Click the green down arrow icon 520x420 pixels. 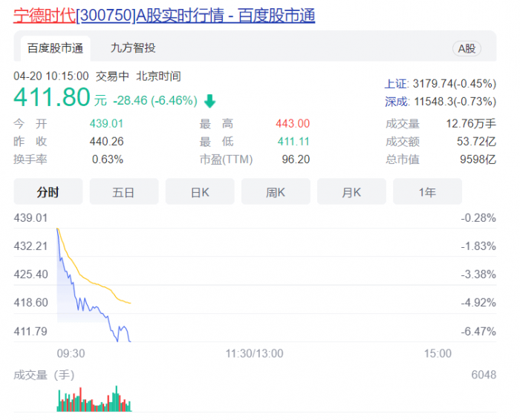pyautogui.click(x=210, y=101)
